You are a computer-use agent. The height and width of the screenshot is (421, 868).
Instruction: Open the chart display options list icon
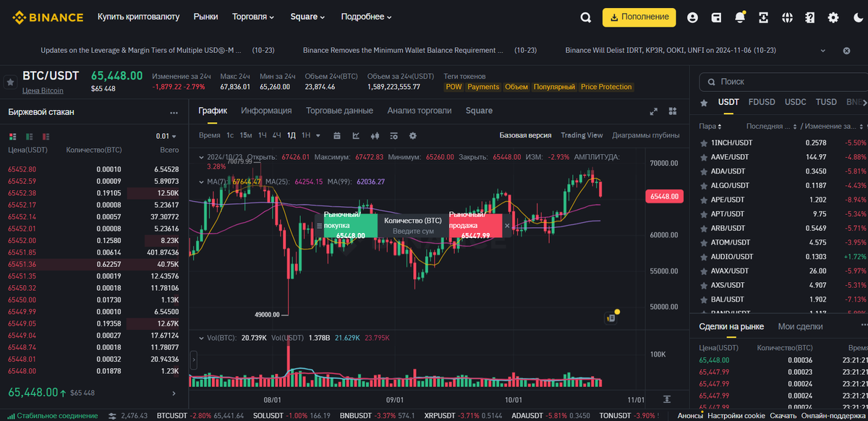click(393, 135)
